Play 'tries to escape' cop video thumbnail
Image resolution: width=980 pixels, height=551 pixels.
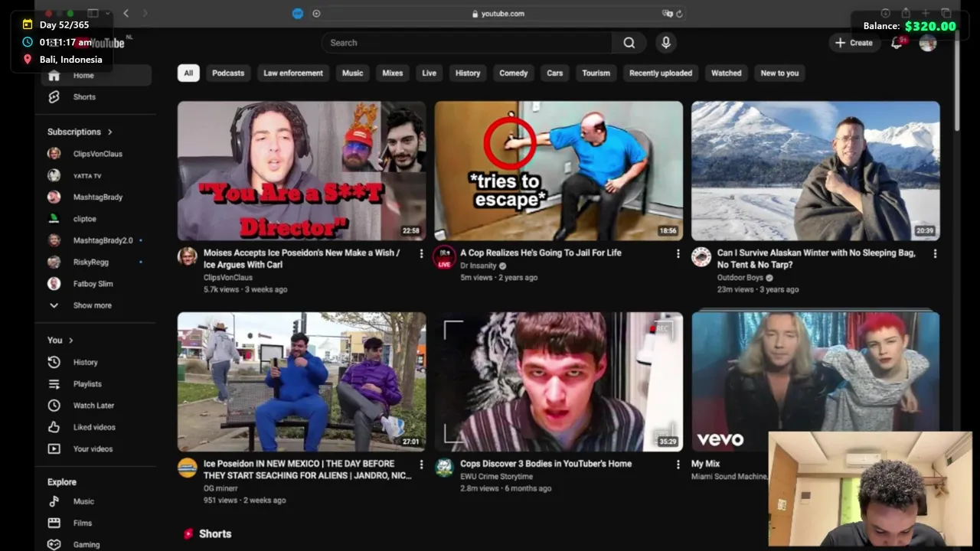coord(559,171)
